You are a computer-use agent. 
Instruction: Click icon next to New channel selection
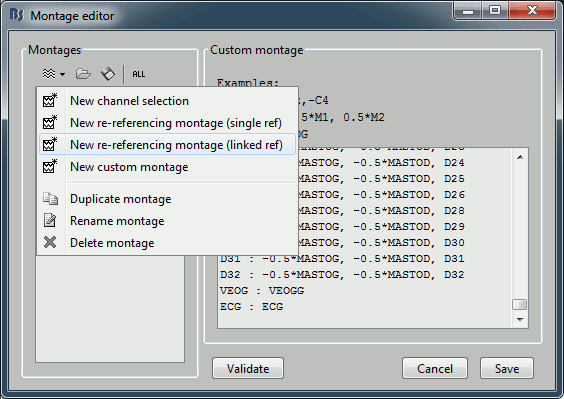[x=50, y=100]
